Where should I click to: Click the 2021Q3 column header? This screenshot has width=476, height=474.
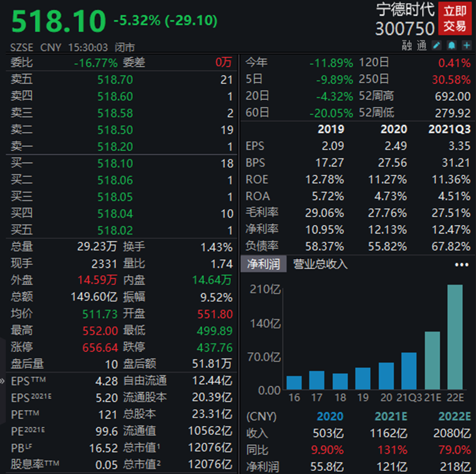(450, 129)
